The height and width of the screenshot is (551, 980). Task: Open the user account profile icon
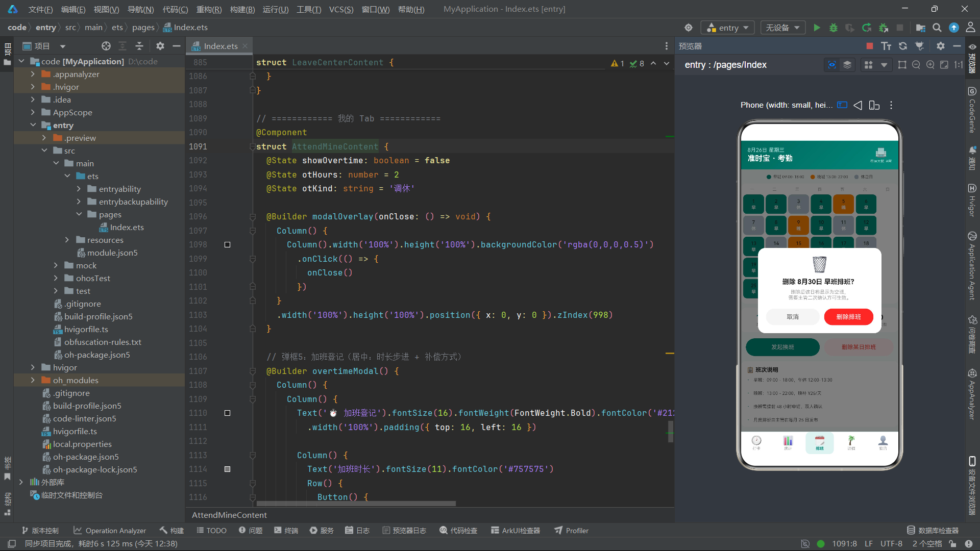pyautogui.click(x=970, y=28)
